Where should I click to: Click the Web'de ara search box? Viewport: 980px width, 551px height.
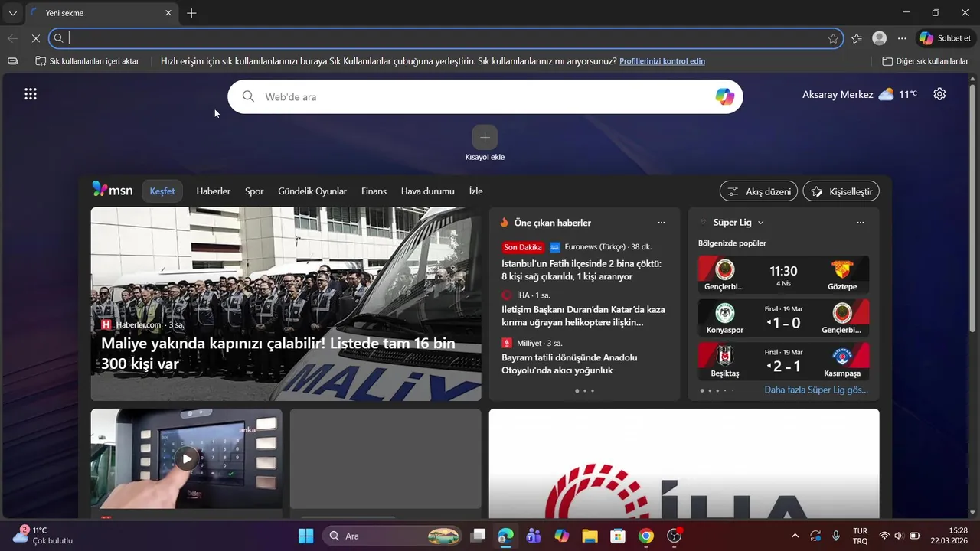[x=485, y=96]
